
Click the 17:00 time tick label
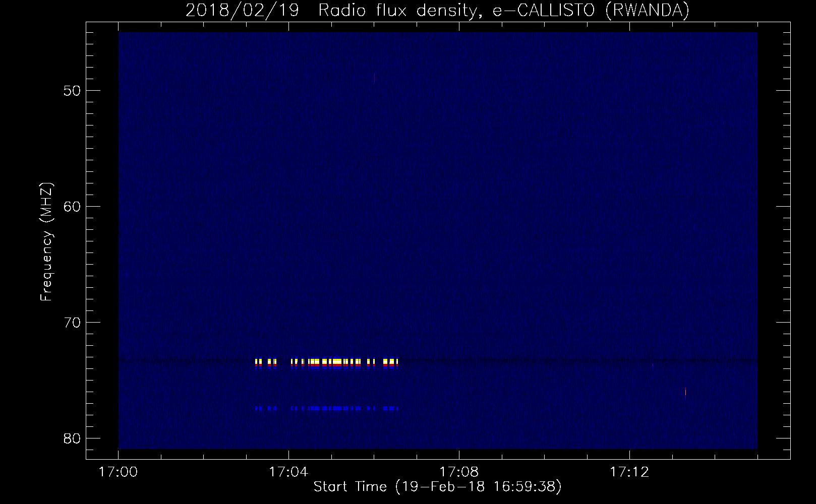[118, 472]
